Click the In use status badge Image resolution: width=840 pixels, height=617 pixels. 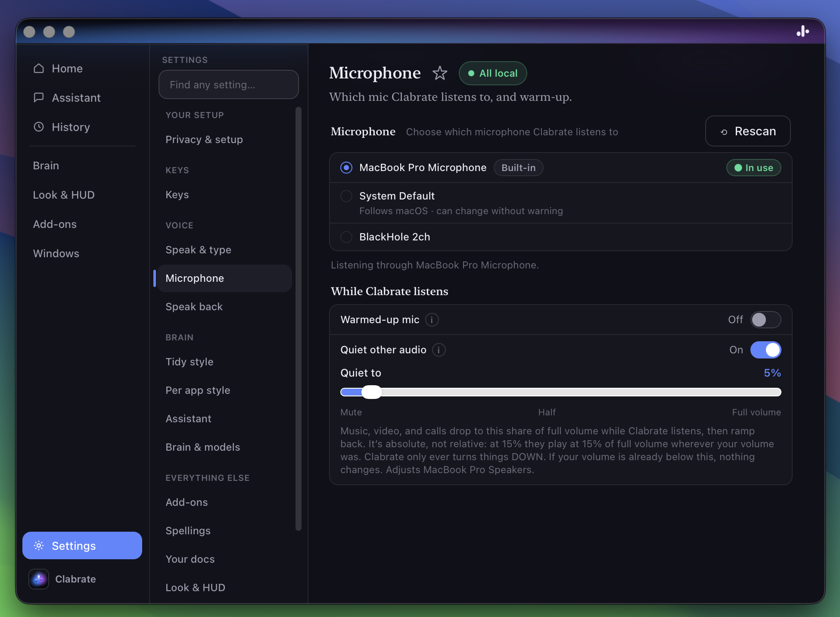click(x=754, y=168)
